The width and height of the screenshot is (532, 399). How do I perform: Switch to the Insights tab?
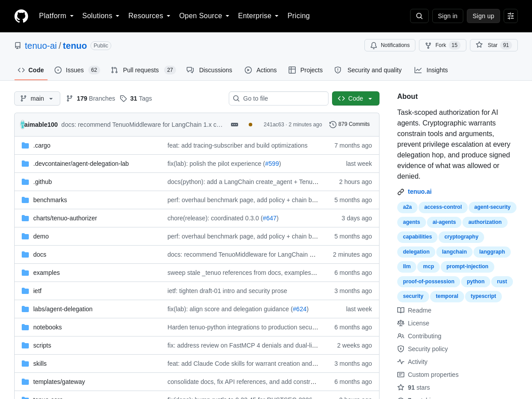pyautogui.click(x=431, y=70)
